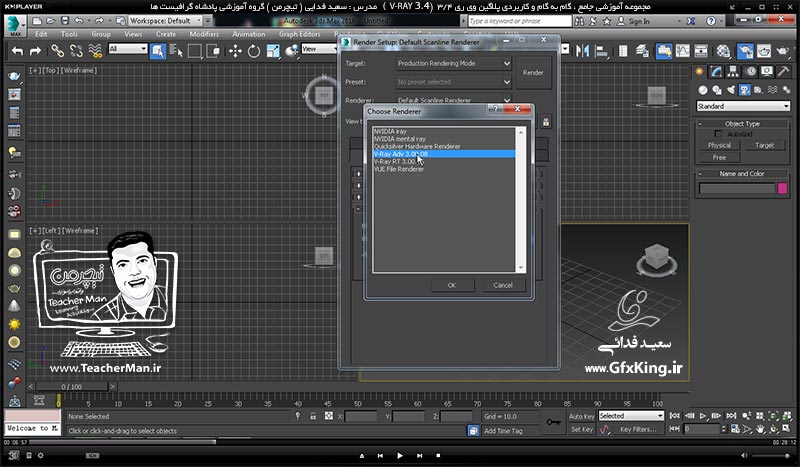This screenshot has width=800, height=467.
Task: Open the Modifiers menu
Action: click(204, 34)
